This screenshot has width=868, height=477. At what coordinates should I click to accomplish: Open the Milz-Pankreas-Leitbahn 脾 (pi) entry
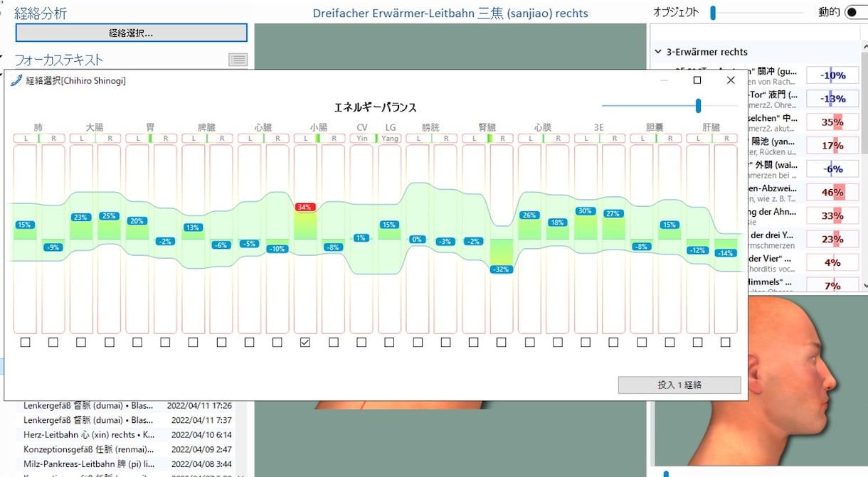coord(129,463)
